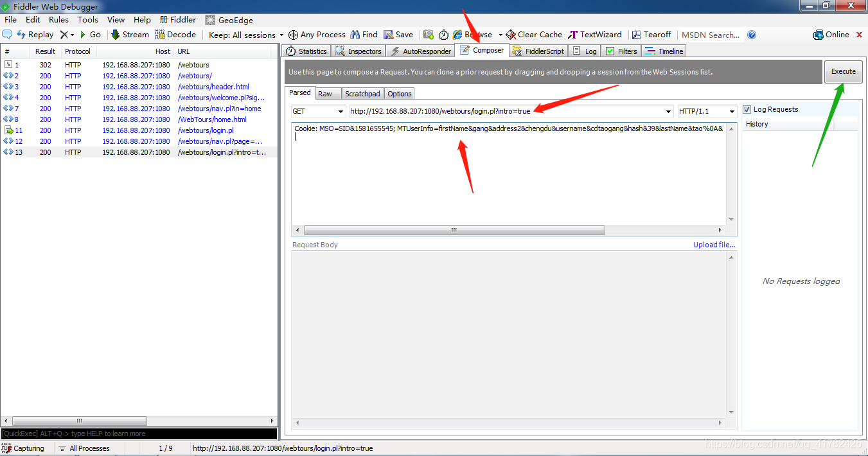
Task: Click Upload file... link
Action: pos(714,245)
